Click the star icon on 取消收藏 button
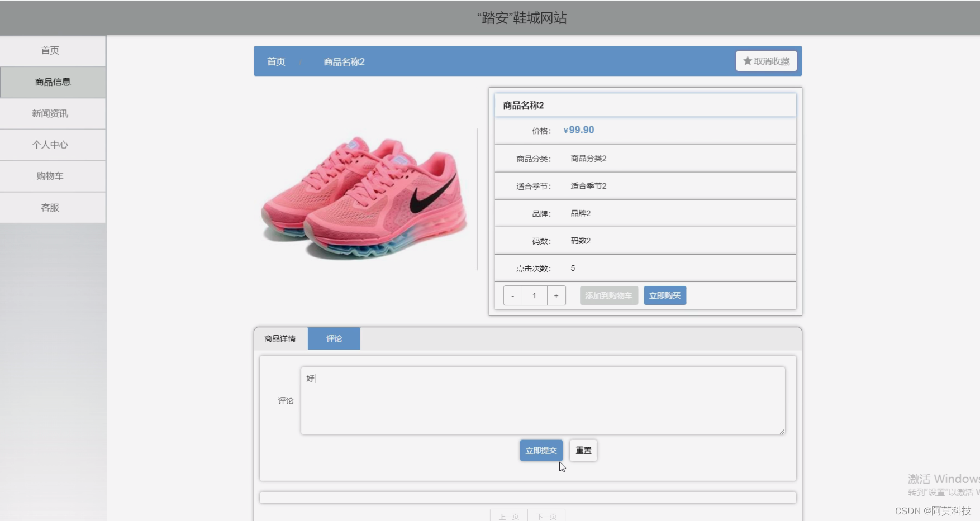This screenshot has width=980, height=521. pyautogui.click(x=747, y=61)
